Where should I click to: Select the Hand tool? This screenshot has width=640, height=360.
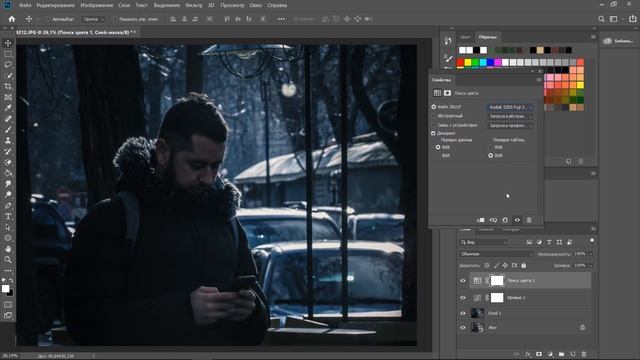8,249
